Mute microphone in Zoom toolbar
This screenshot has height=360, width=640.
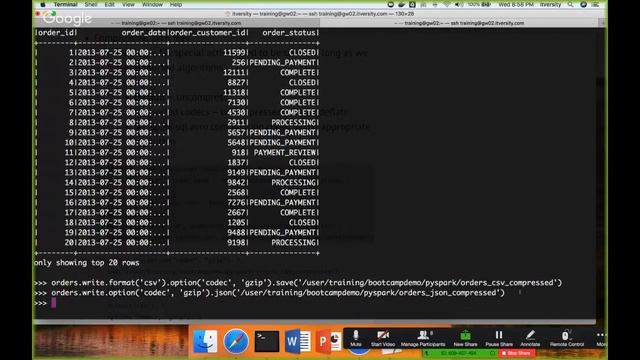[x=356, y=338]
